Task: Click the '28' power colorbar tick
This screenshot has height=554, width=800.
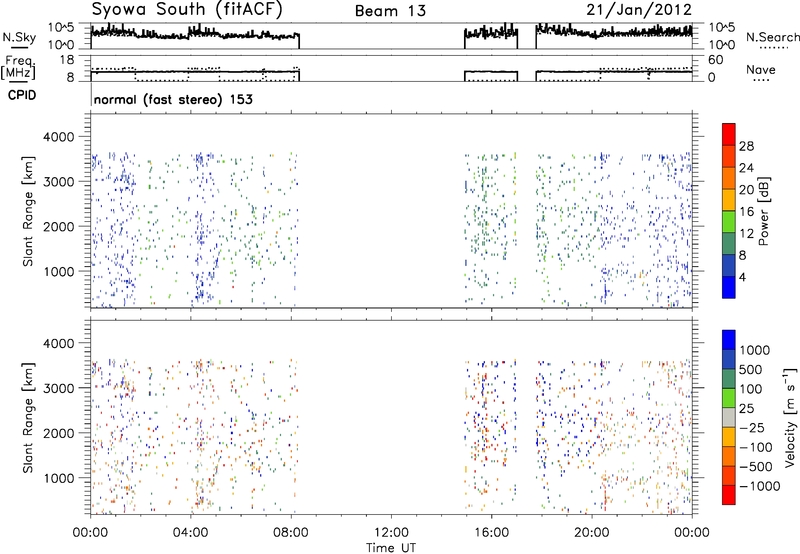Action: click(746, 146)
